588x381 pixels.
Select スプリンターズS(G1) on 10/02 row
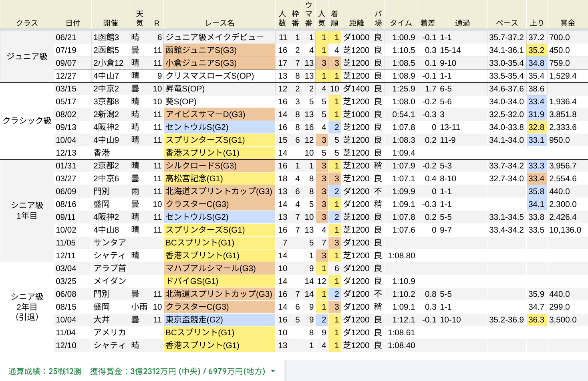(219, 230)
